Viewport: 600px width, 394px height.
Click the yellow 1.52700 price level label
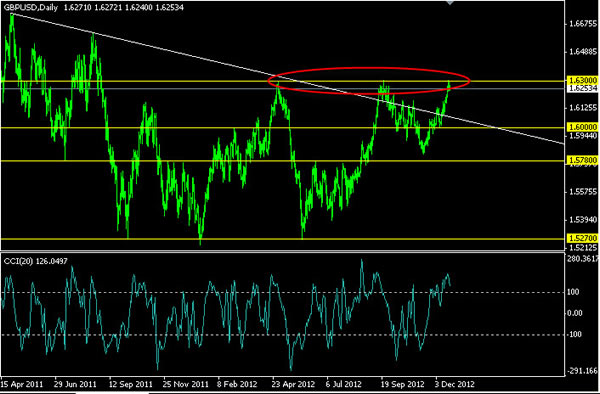pyautogui.click(x=582, y=238)
